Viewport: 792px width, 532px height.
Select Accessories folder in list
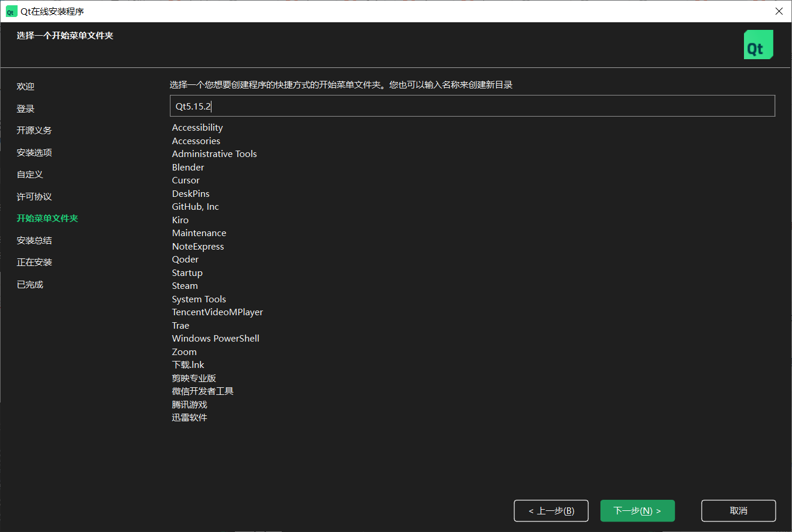[x=196, y=141]
